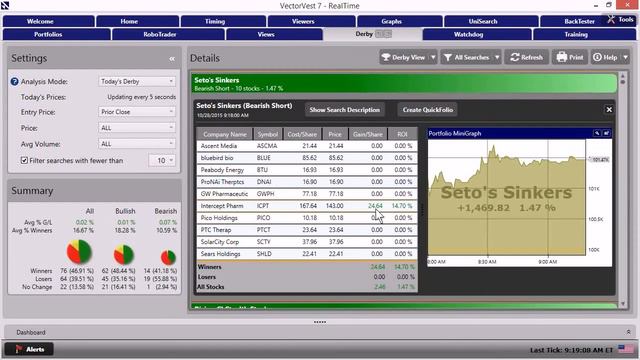Click the Seto's Sinkers green result bar
Image resolution: width=640 pixels, height=360 pixels.
404,84
